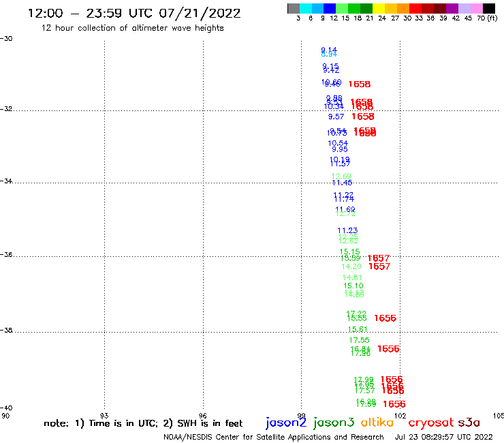This screenshot has height=443, width=504.
Task: Click 'NOAA/NESDIS Center for Satellite Applications and Research'
Action: tap(274, 438)
